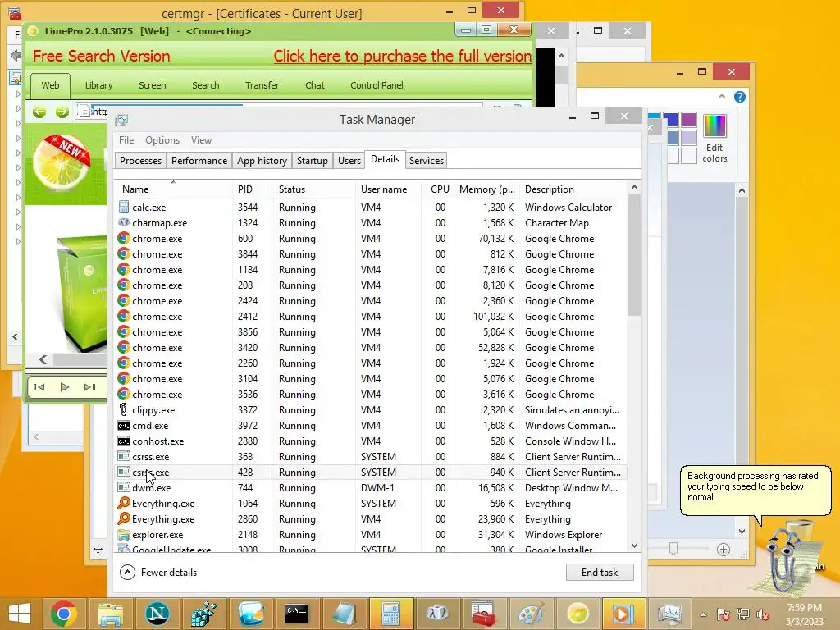Collapse Task Manager with Fewer details
The height and width of the screenshot is (630, 840).
(x=158, y=572)
